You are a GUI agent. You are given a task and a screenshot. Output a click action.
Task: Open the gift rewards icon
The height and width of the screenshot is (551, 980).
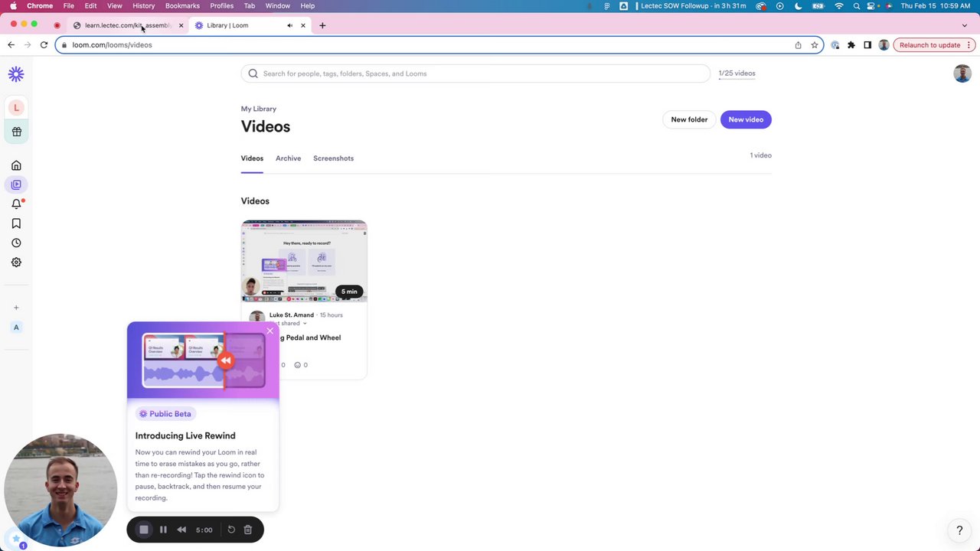(16, 132)
